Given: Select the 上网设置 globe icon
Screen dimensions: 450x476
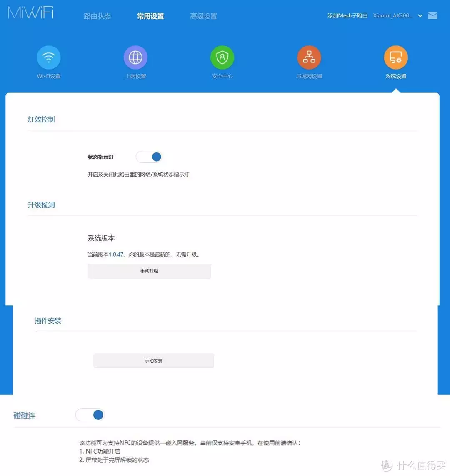Looking at the screenshot, I should [x=135, y=57].
